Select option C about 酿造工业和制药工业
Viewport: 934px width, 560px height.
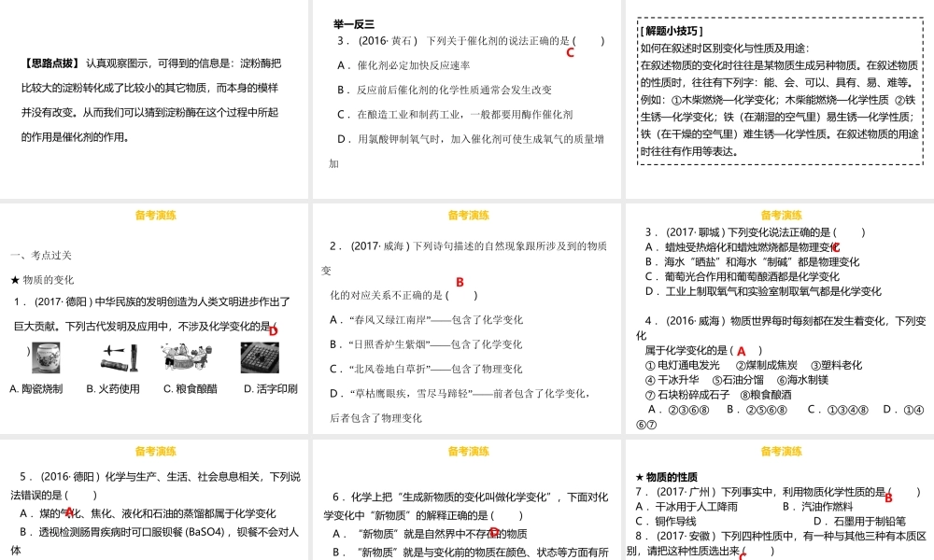click(x=455, y=114)
